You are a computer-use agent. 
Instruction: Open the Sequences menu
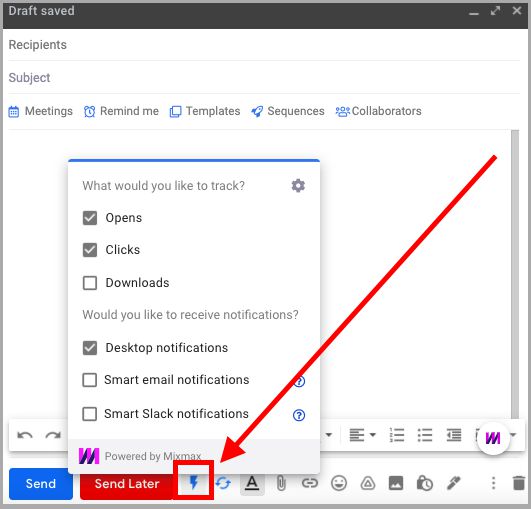pos(288,111)
